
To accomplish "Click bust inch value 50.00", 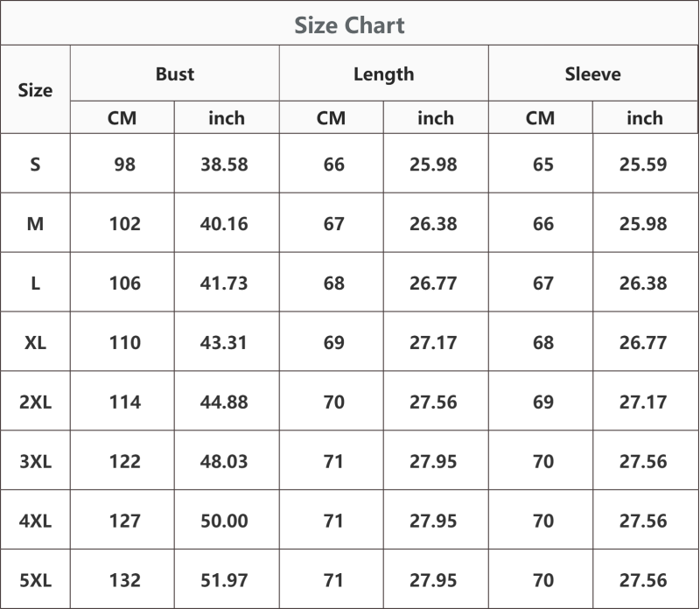I will click(224, 521).
